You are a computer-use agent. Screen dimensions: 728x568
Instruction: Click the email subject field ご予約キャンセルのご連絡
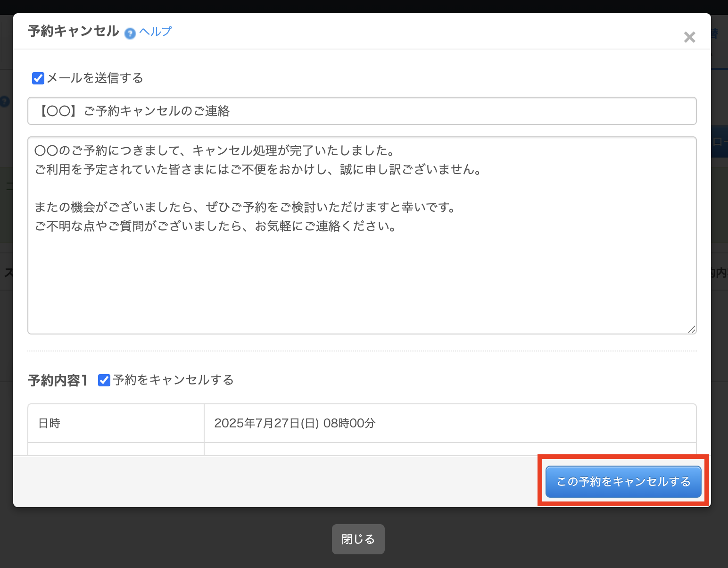point(362,111)
